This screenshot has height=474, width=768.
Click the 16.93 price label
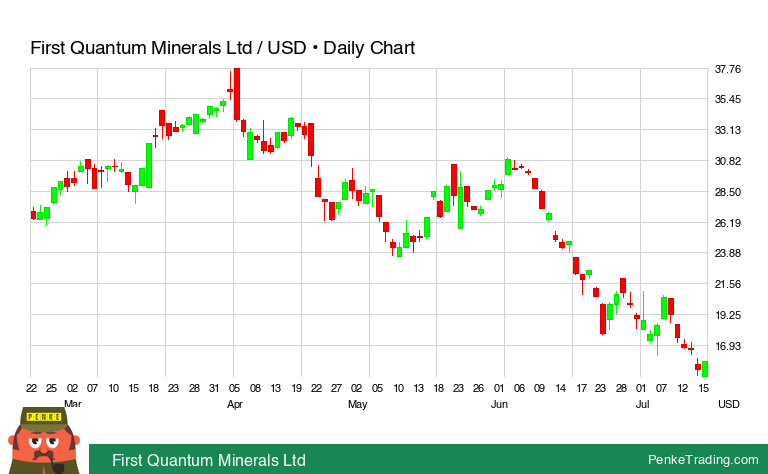(727, 346)
